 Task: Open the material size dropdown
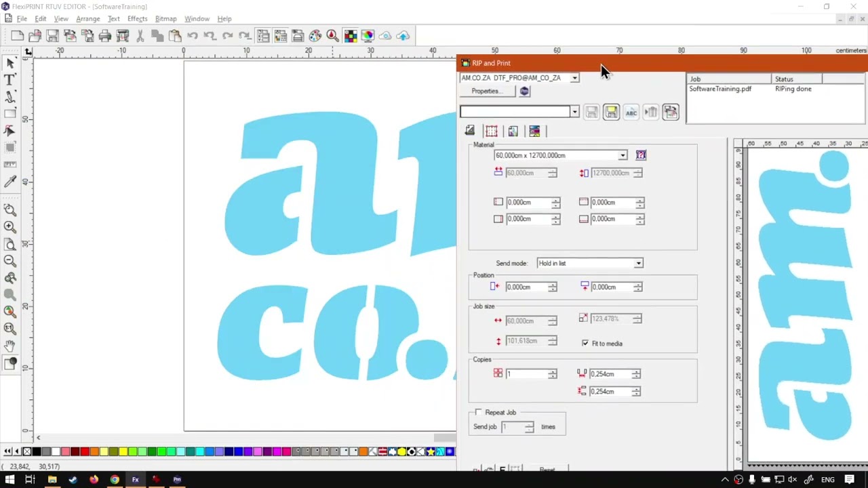[x=623, y=155]
